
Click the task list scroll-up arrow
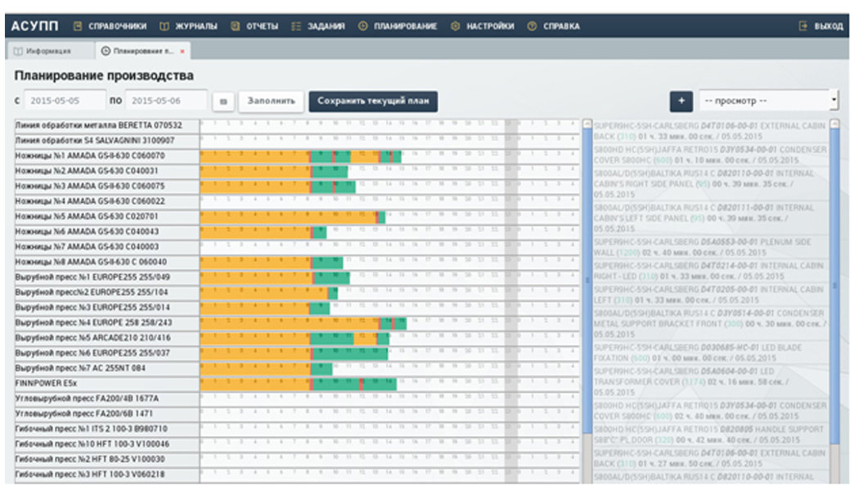[834, 124]
